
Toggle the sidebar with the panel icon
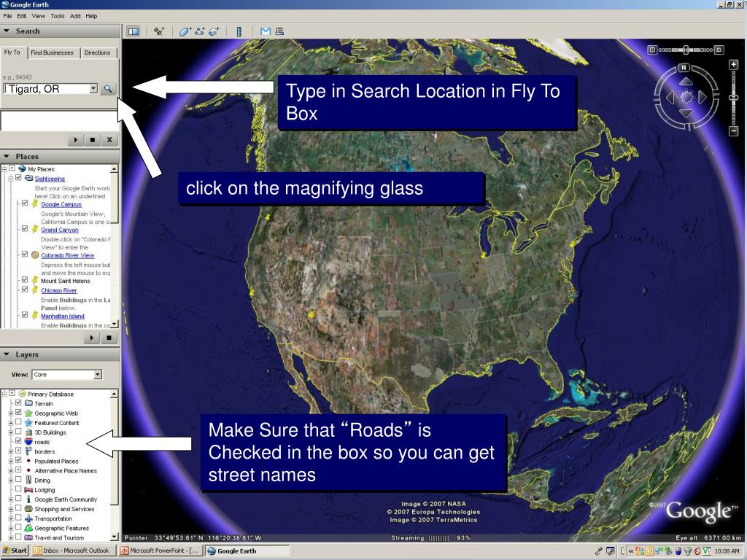pos(133,31)
